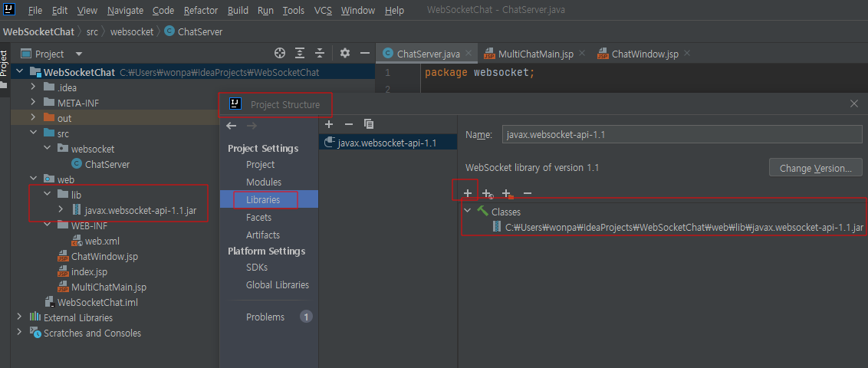Close the Project Structure dialog
This screenshot has height=368, width=868.
click(x=854, y=103)
